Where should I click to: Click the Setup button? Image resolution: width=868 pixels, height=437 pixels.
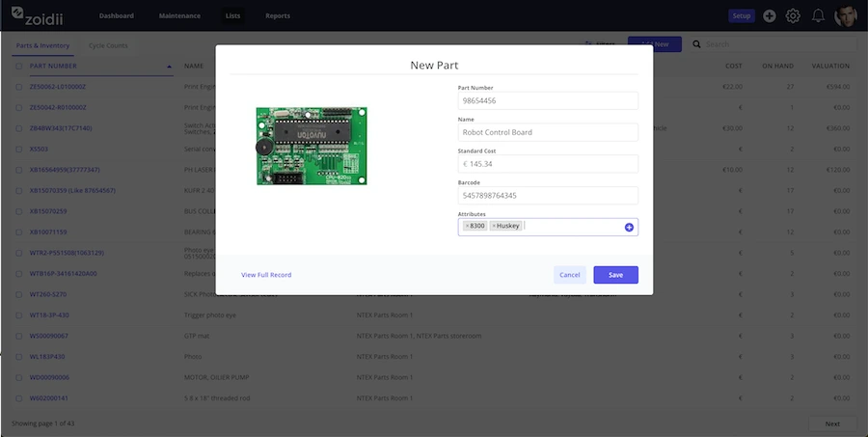[x=742, y=16]
